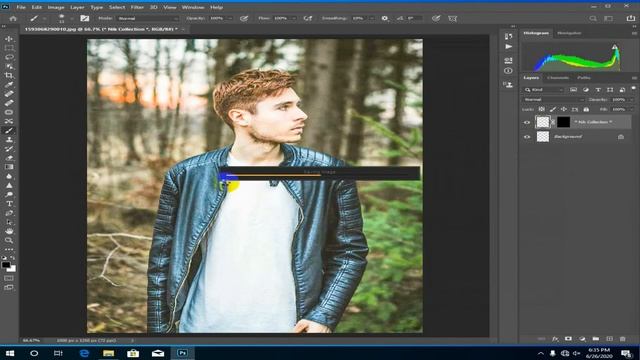
Task: Click the Share icon top right
Action: [631, 18]
